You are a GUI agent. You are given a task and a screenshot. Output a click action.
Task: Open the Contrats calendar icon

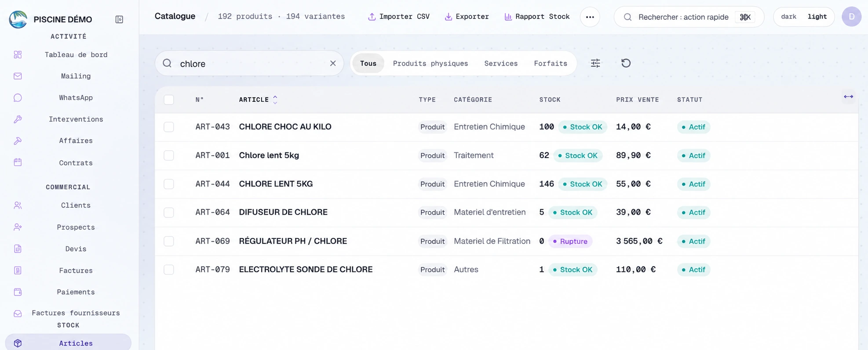click(18, 162)
